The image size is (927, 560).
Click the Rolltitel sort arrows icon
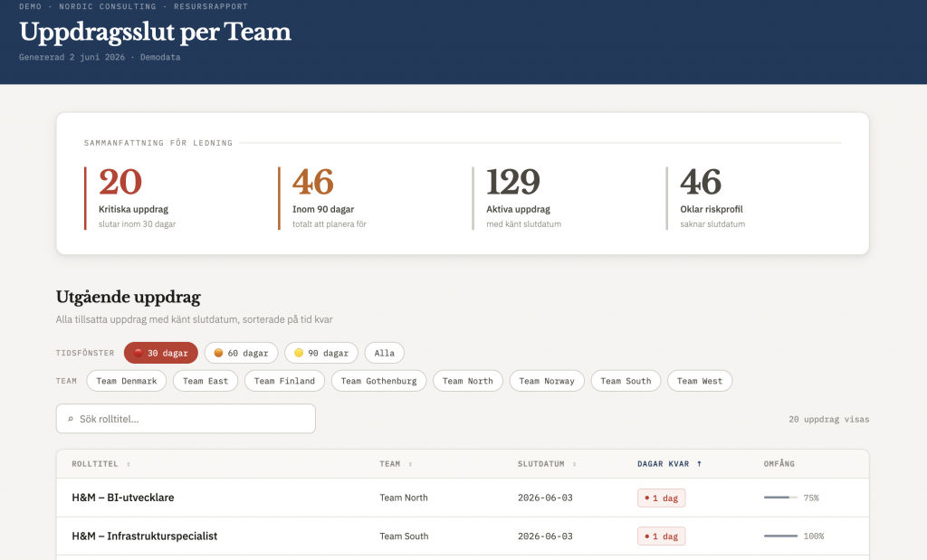129,464
